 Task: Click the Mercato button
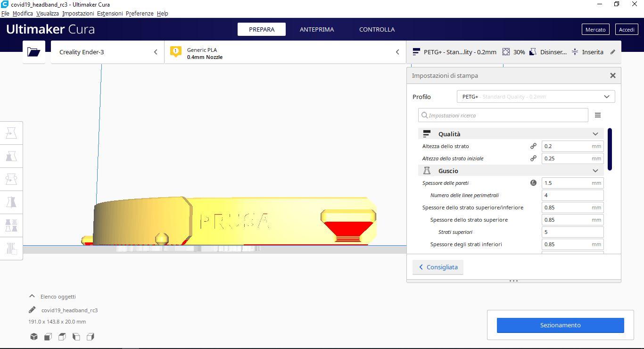click(x=595, y=29)
